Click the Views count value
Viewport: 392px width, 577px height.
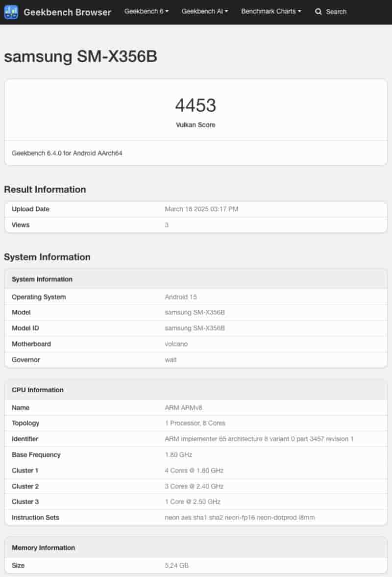pos(167,225)
